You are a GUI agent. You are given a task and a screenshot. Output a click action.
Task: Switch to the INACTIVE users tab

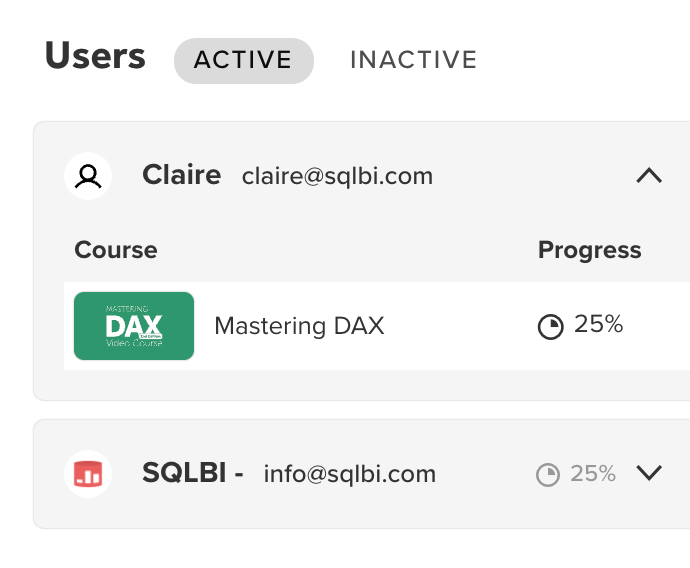pos(414,60)
